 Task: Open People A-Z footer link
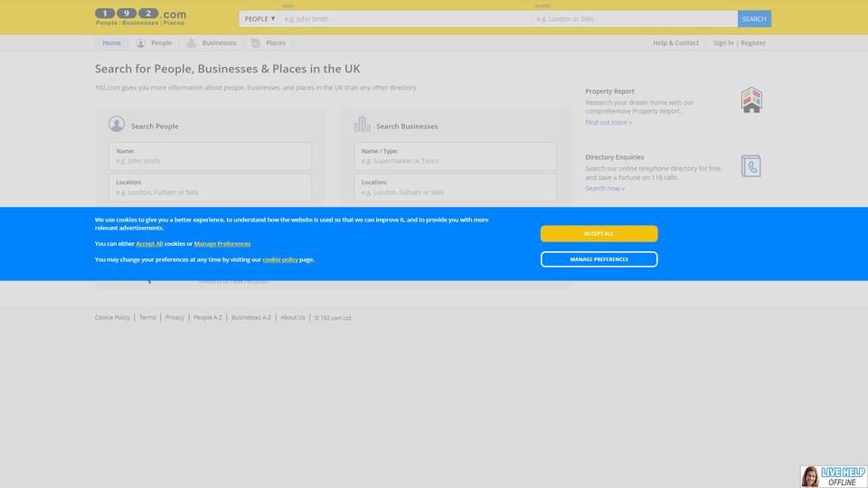(208, 317)
